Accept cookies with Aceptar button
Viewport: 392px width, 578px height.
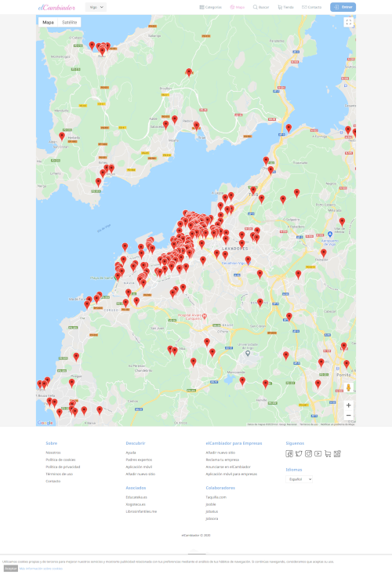11,569
